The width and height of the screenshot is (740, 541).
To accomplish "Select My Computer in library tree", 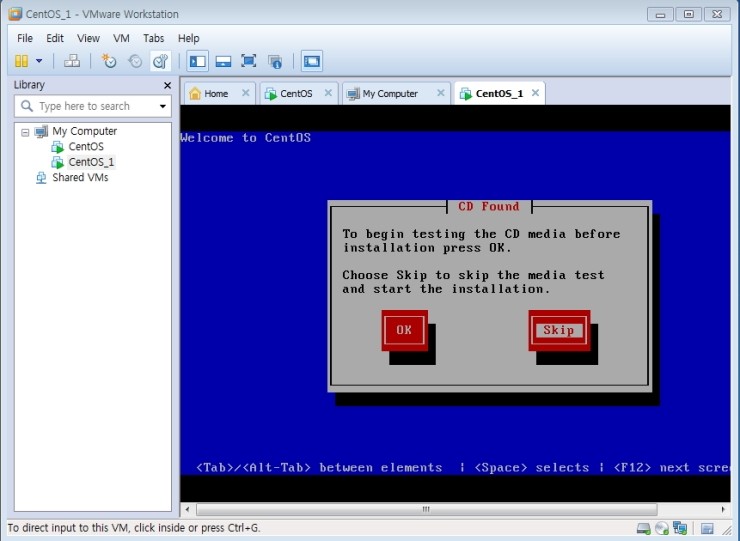I will tap(84, 131).
